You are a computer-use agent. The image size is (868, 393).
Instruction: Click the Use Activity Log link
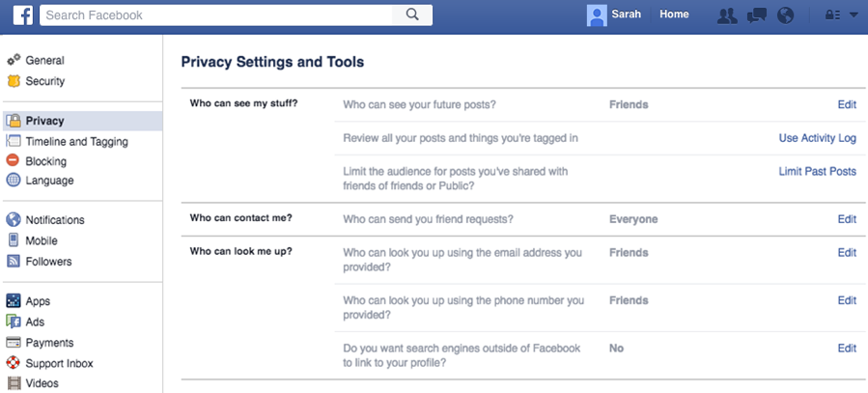click(x=817, y=138)
